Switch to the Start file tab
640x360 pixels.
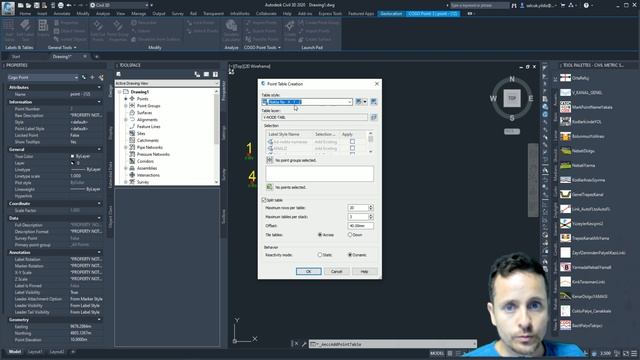pos(16,56)
